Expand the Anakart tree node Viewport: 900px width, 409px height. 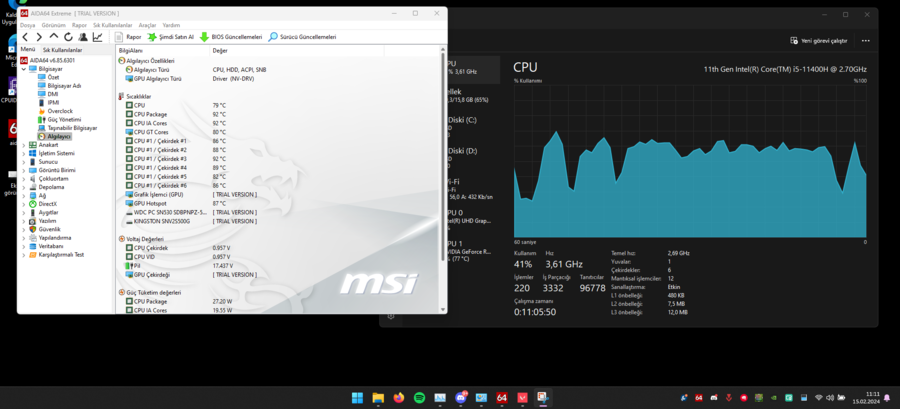[24, 145]
